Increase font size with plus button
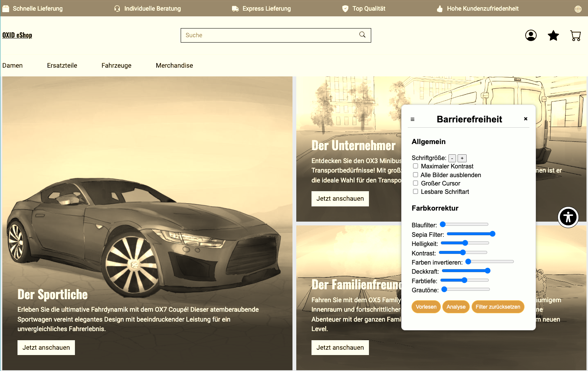Image resolution: width=588 pixels, height=371 pixels. (x=462, y=158)
